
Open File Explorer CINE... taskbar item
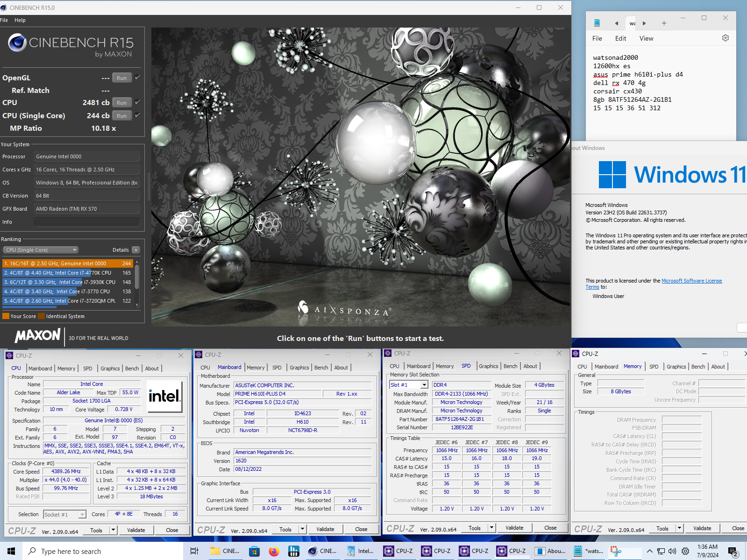tap(225, 551)
